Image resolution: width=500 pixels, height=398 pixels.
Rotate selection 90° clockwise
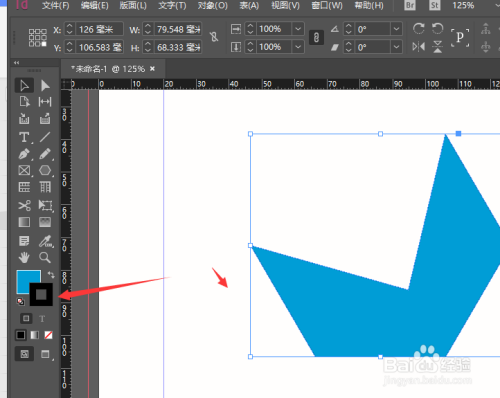coord(419,29)
